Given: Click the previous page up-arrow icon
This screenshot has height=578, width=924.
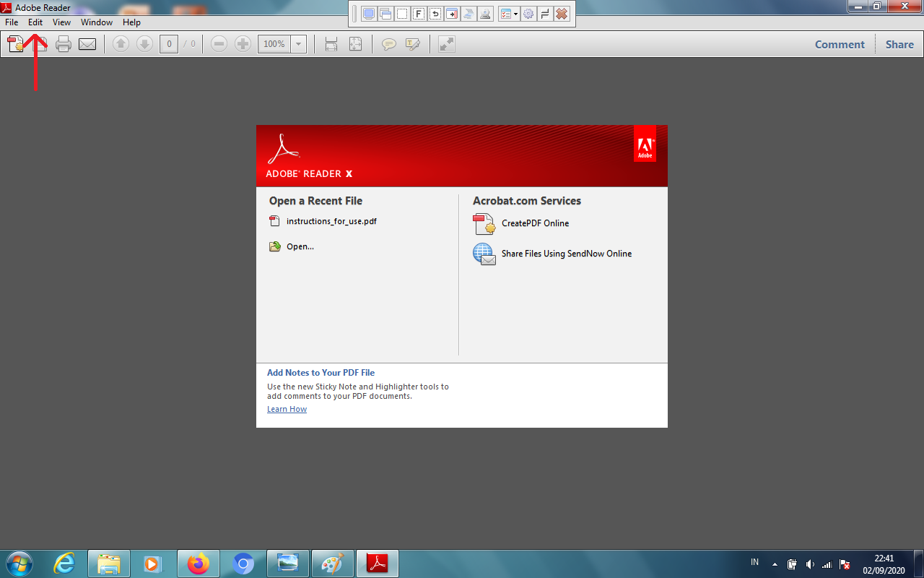Looking at the screenshot, I should pyautogui.click(x=121, y=44).
